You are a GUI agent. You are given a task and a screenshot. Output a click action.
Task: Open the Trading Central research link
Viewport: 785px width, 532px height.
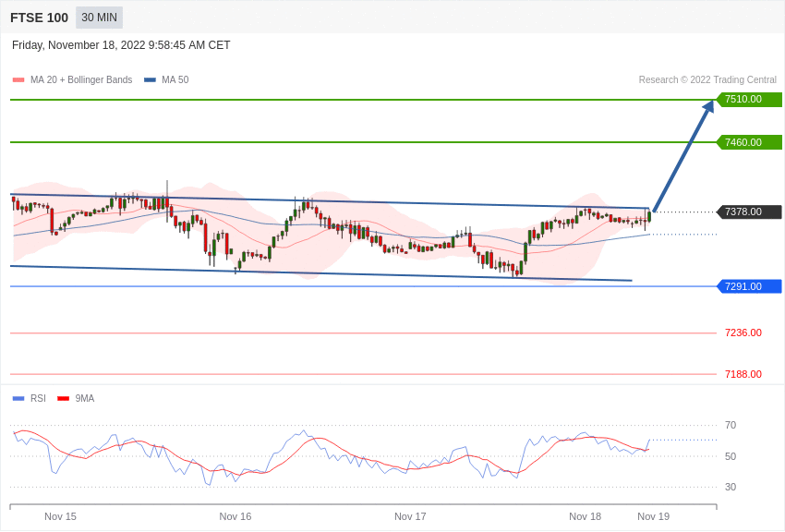click(706, 79)
